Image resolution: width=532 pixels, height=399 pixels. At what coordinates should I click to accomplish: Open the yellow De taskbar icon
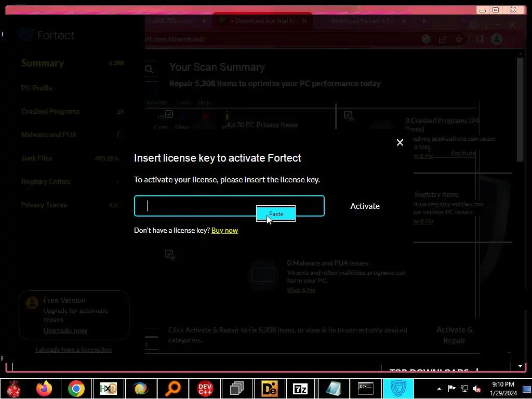270,389
